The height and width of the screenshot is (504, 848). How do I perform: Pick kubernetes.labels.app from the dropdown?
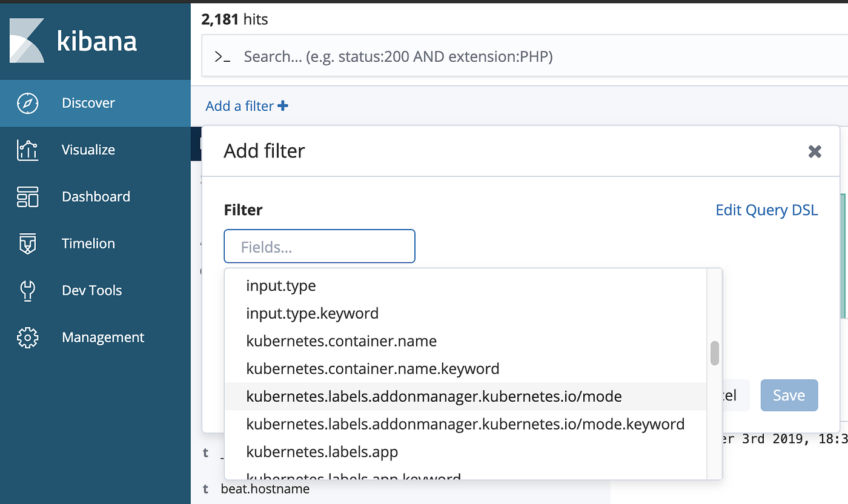322,452
